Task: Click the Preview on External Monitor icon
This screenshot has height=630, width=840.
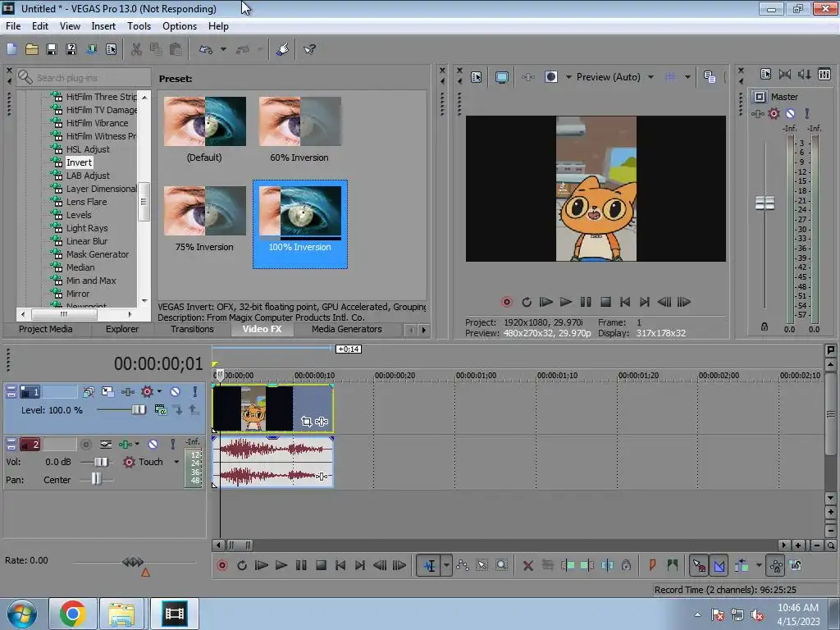Action: (501, 77)
